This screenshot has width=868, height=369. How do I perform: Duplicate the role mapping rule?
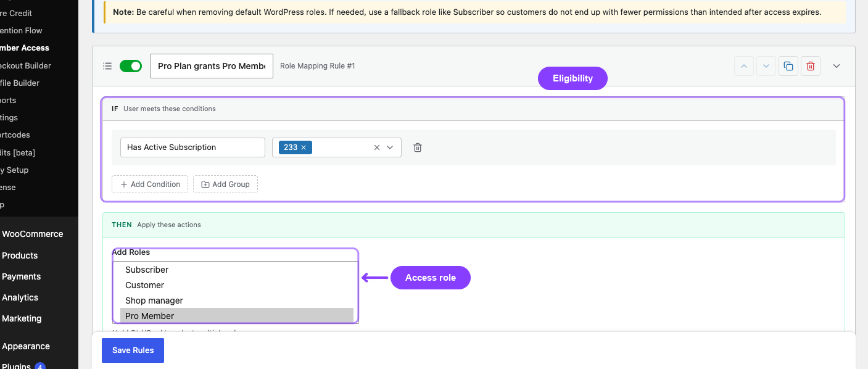(x=788, y=66)
